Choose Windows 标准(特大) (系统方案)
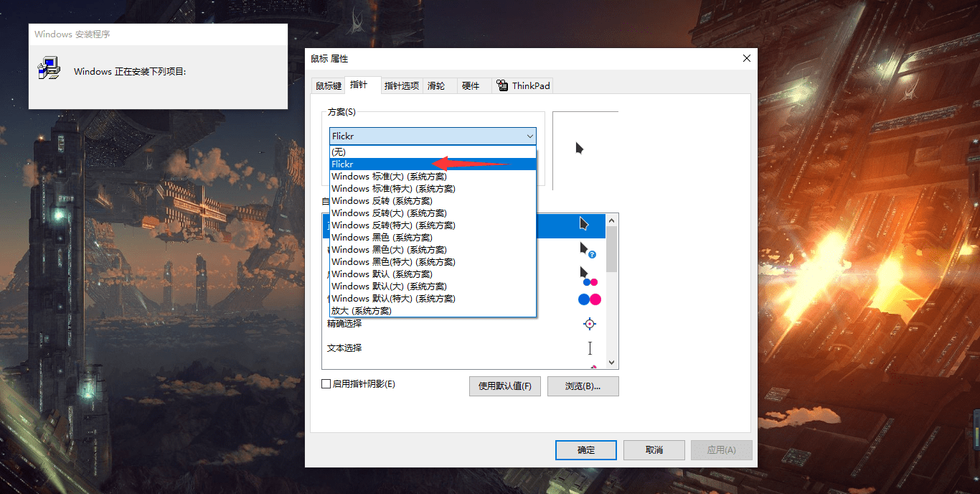The image size is (980, 494). click(x=433, y=189)
